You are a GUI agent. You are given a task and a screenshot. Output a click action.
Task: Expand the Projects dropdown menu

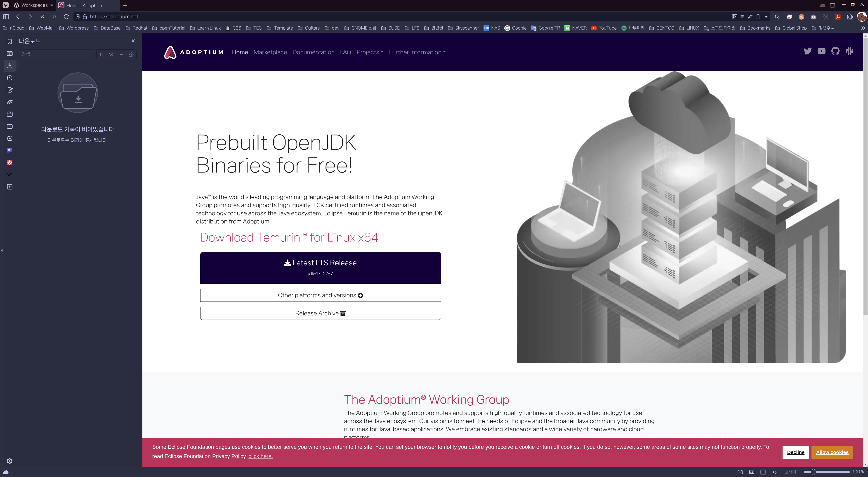[370, 52]
